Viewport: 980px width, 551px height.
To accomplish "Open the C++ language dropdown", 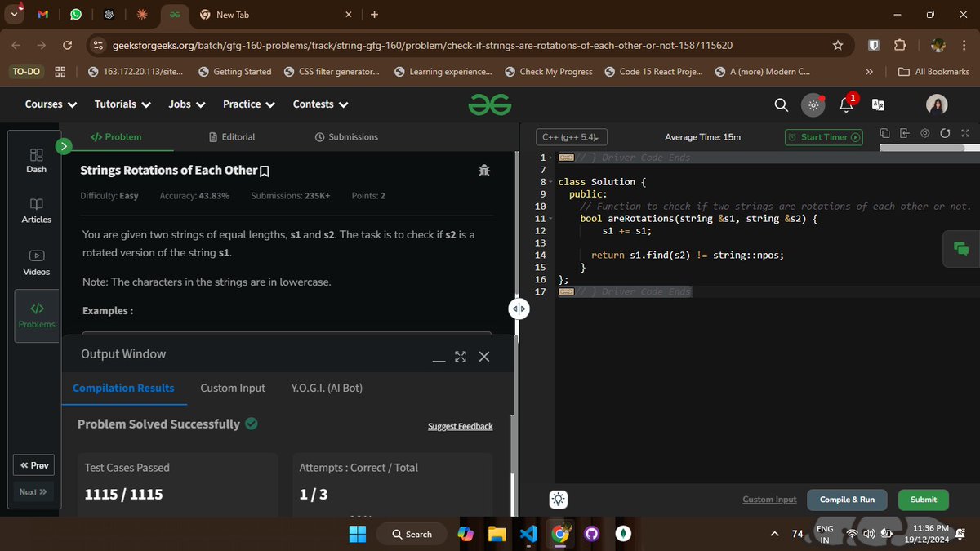I will 572,137.
